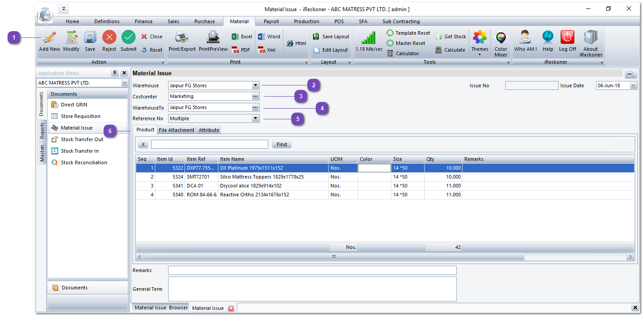Expand the Warehouse dropdown

click(x=255, y=85)
